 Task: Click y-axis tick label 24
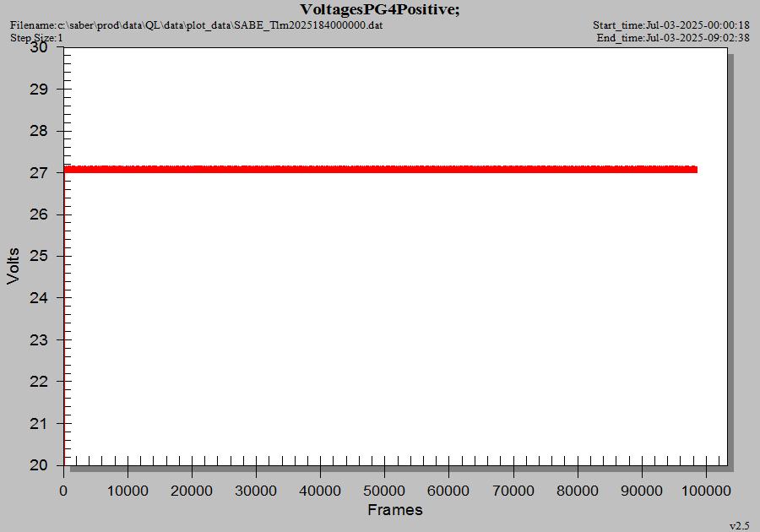tap(39, 297)
